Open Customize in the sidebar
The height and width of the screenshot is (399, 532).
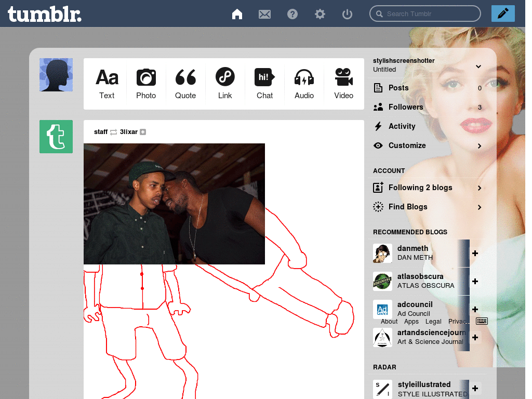[428, 145]
